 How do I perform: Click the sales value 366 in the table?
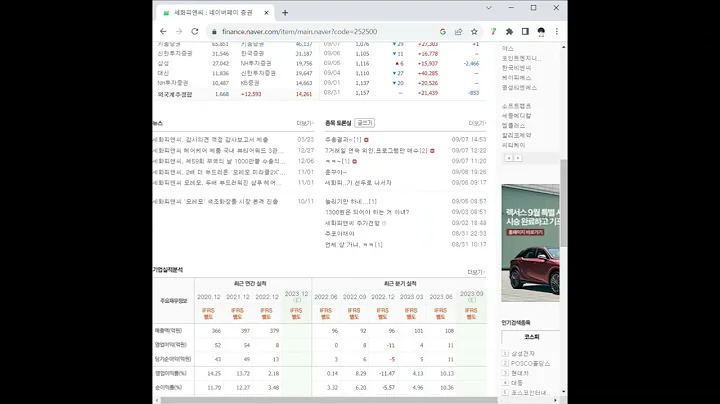(216, 331)
